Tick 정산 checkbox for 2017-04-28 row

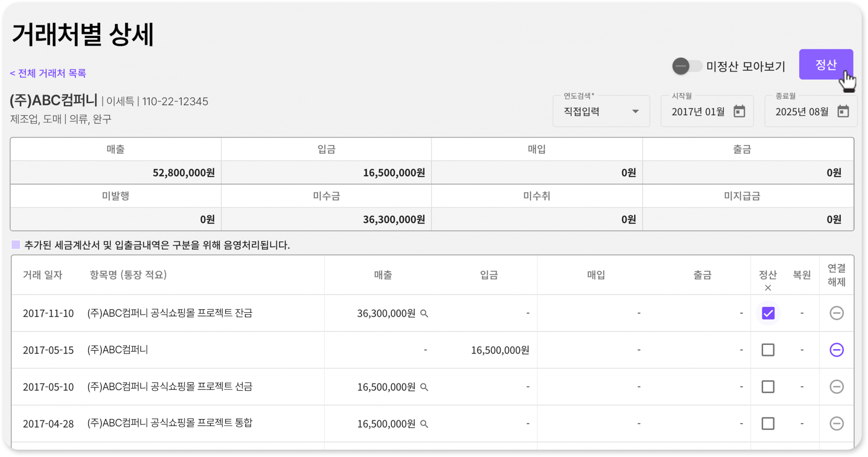[768, 424]
